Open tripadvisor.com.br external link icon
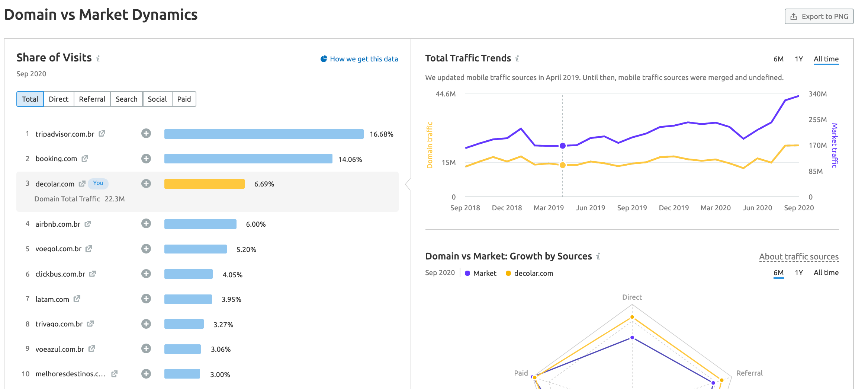The height and width of the screenshot is (389, 868). click(x=102, y=133)
